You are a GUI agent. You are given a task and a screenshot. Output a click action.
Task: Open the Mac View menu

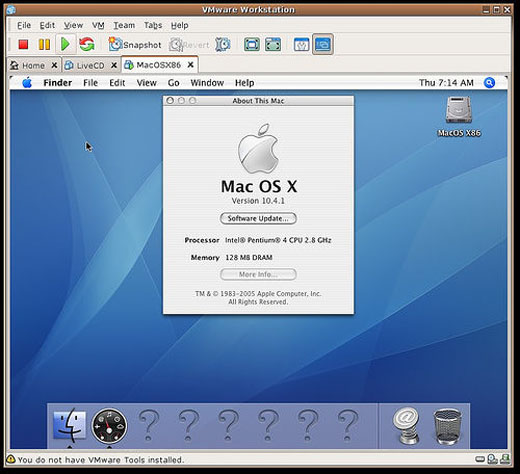coord(147,83)
